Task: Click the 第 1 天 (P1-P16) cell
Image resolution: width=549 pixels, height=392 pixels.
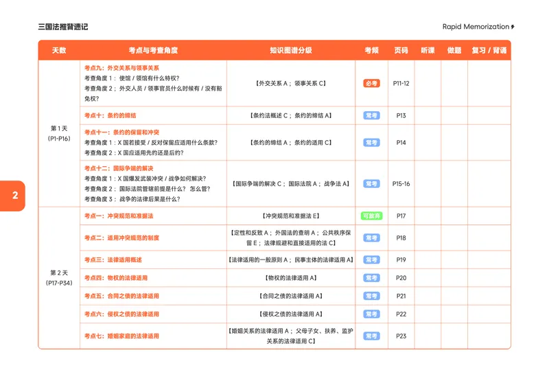Action: [59, 133]
